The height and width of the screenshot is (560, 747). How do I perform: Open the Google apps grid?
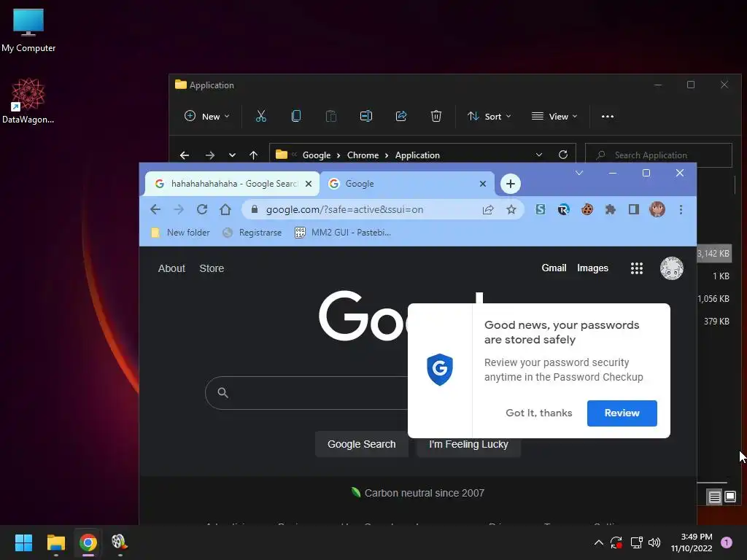click(637, 268)
